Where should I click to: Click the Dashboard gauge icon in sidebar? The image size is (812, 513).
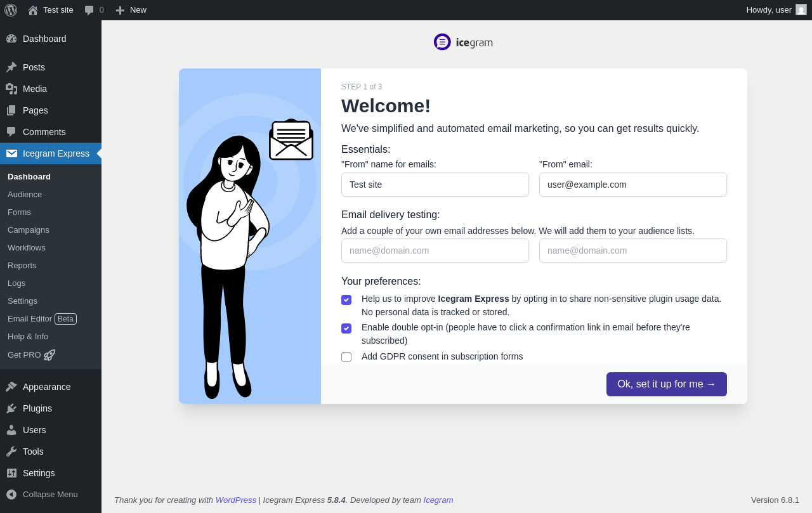click(x=11, y=39)
